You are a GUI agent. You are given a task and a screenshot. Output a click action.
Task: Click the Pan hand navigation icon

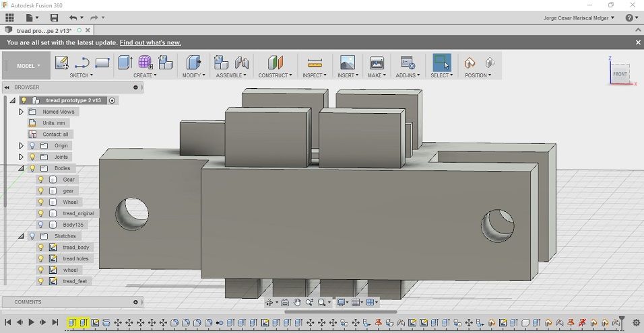click(297, 302)
